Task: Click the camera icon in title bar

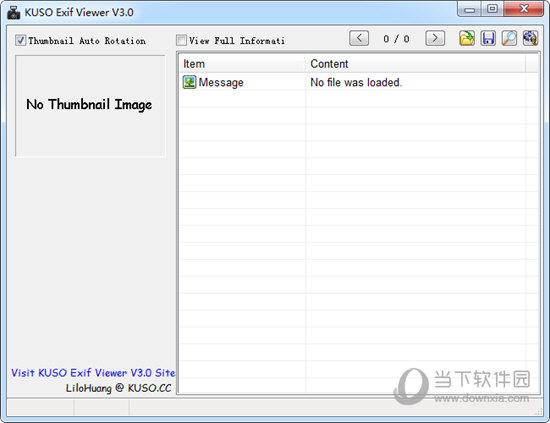Action: click(14, 12)
